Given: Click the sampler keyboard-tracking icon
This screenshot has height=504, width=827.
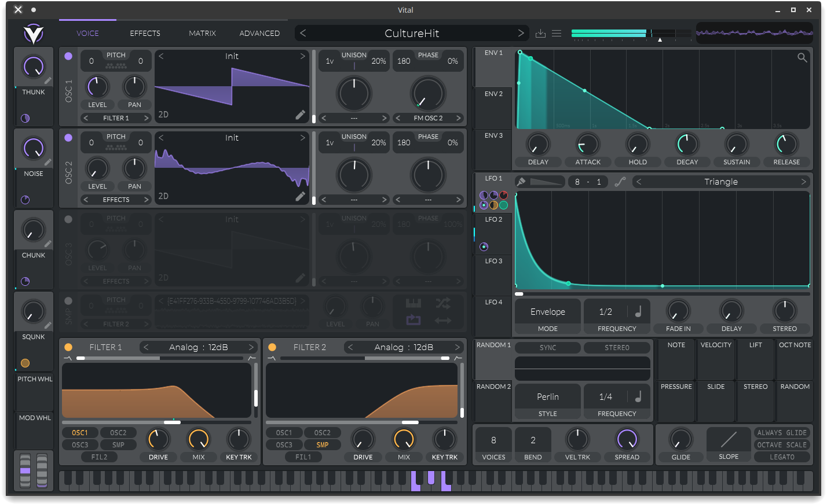Looking at the screenshot, I should [414, 303].
